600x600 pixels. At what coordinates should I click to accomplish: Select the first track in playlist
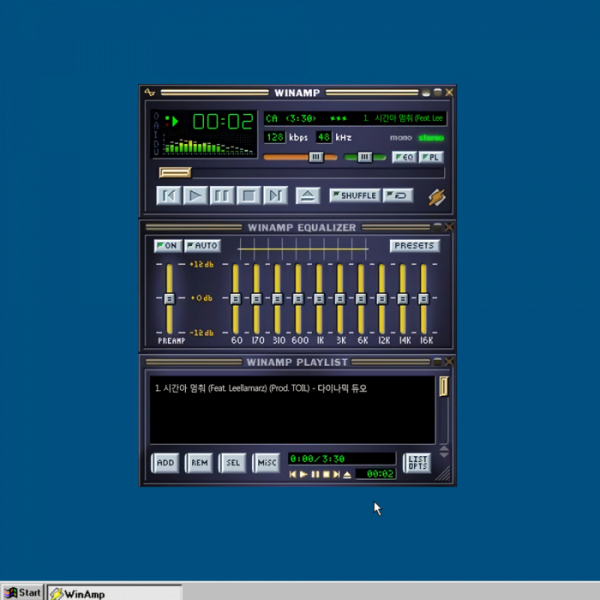260,388
